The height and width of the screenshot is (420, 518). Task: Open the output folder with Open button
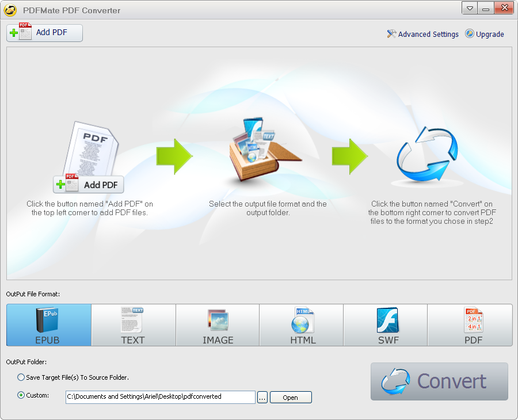click(291, 398)
